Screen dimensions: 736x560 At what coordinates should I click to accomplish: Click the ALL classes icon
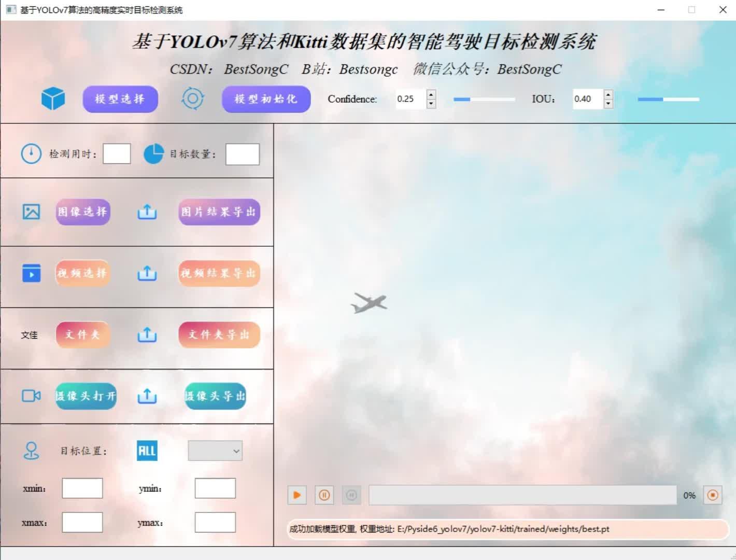pos(147,451)
